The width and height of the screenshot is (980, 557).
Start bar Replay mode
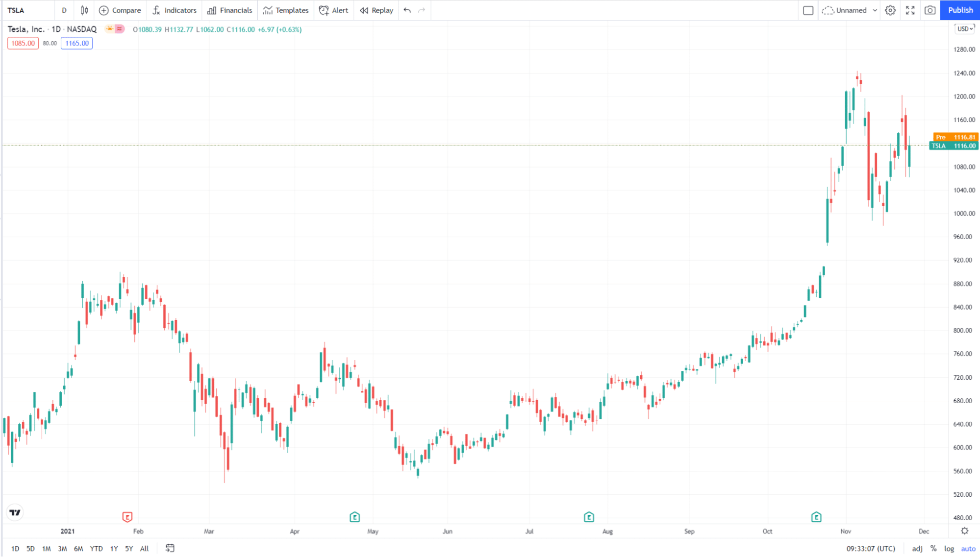[377, 10]
